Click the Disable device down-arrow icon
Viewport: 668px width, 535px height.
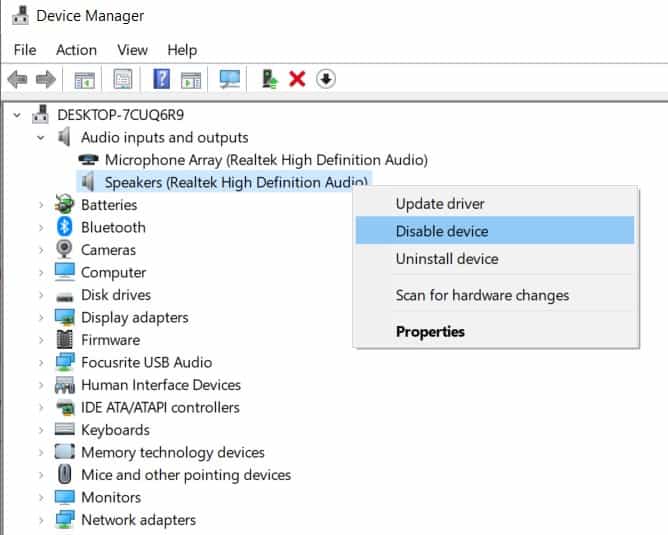[x=326, y=79]
